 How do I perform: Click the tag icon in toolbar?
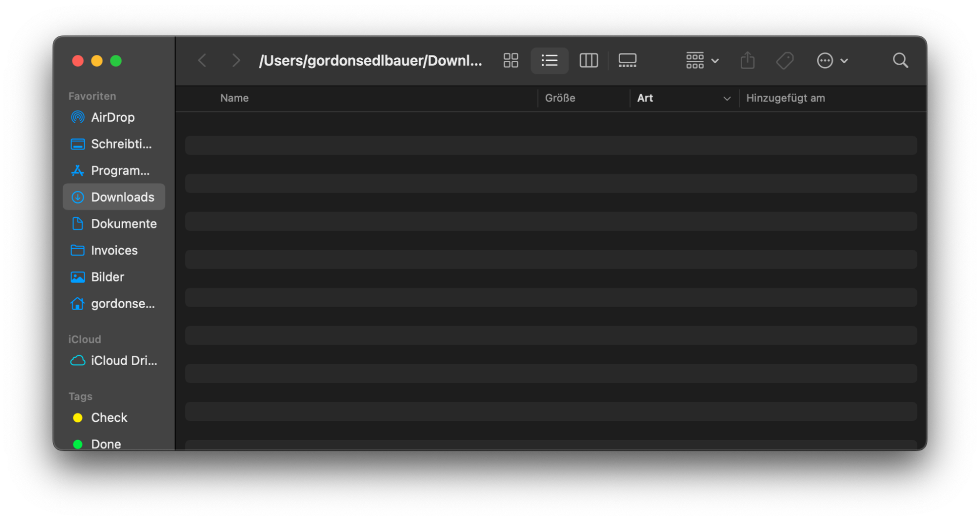pos(784,60)
